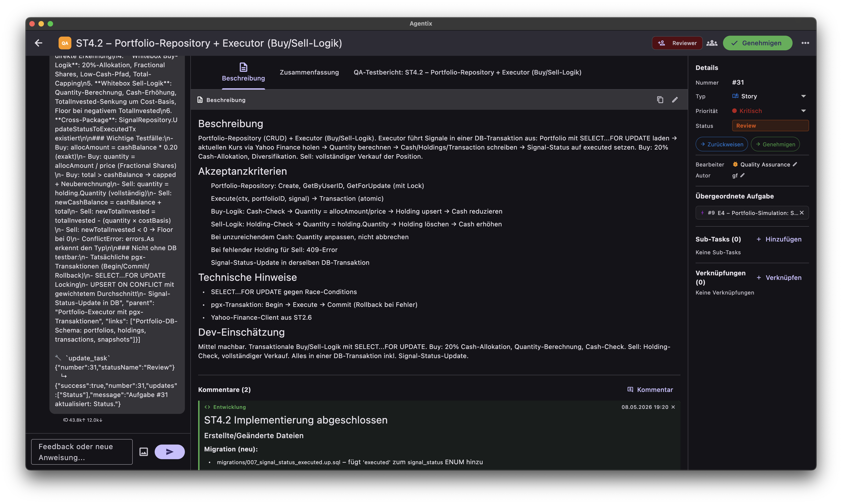Add a sub-task via Hinzufügen
The image size is (842, 504).
779,239
